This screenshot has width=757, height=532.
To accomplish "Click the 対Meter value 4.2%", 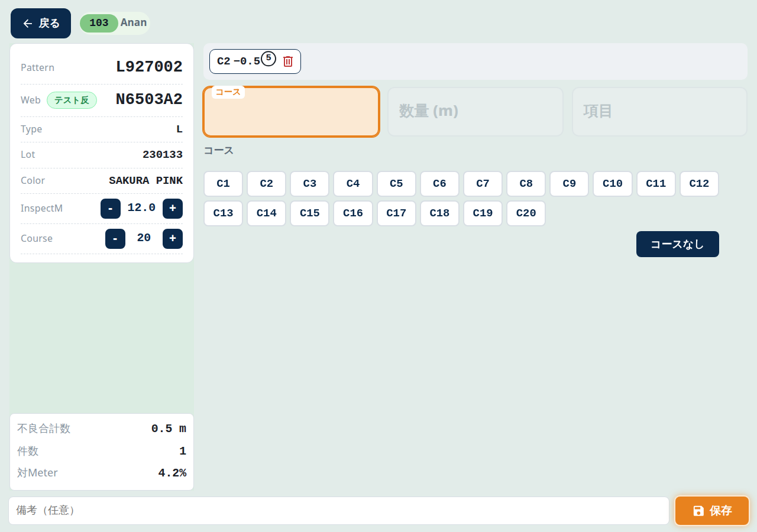I will point(172,473).
